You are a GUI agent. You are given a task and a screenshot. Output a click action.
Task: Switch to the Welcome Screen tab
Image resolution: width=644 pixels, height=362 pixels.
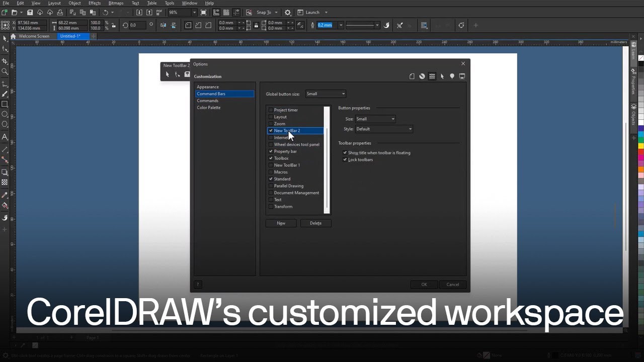click(34, 36)
